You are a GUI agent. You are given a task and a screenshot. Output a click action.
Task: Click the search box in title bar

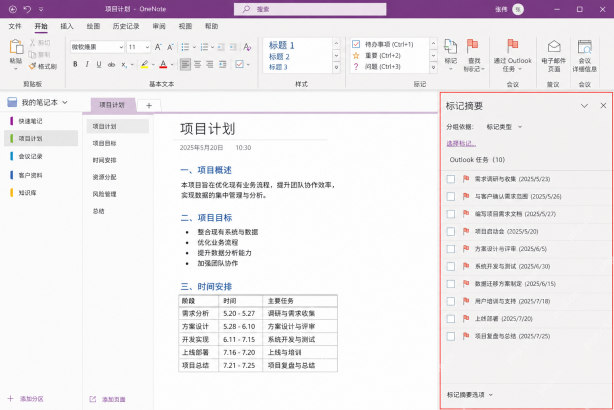pos(310,9)
